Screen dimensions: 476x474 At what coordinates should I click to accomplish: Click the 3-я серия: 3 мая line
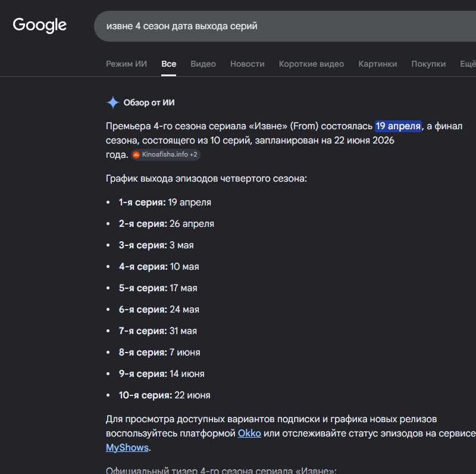point(156,245)
